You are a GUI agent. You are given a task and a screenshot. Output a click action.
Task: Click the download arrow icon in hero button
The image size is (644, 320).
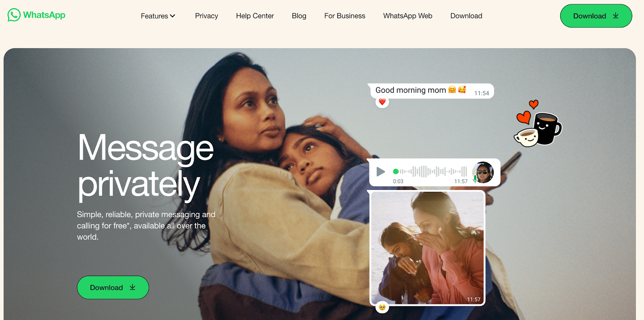(132, 287)
